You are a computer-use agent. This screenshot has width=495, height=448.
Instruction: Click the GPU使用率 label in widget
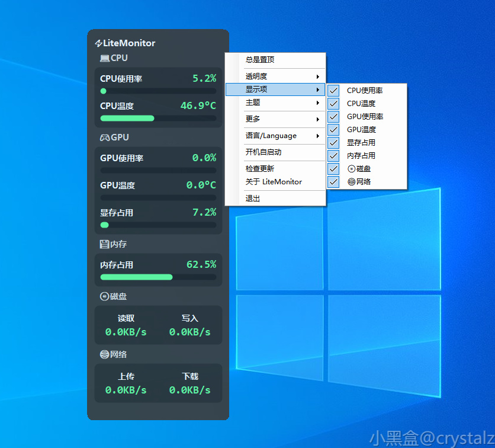point(121,158)
